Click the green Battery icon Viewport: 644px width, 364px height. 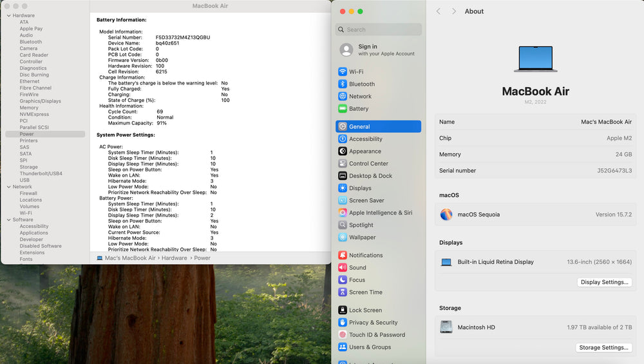coord(343,109)
